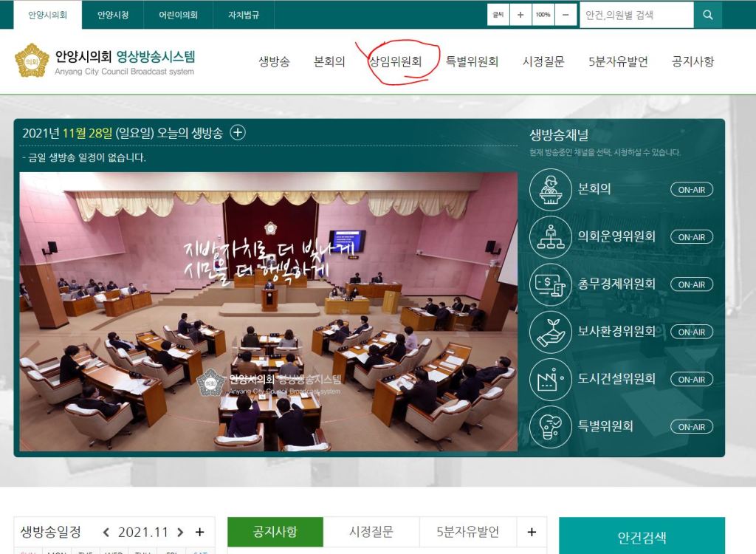Click the search magnifier icon
Screen dimensions: 756x554
point(707,15)
